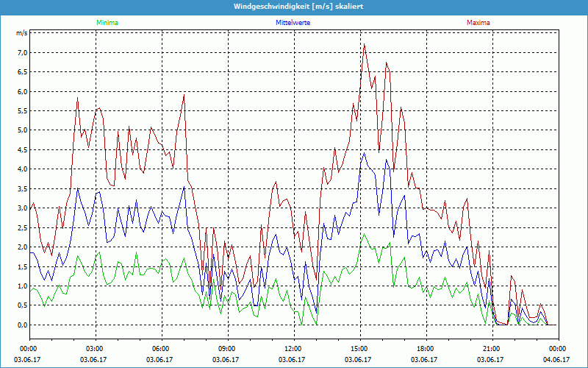Viewport: 588px width, 368px height.
Task: Click the Maxima legend label
Action: click(x=478, y=23)
